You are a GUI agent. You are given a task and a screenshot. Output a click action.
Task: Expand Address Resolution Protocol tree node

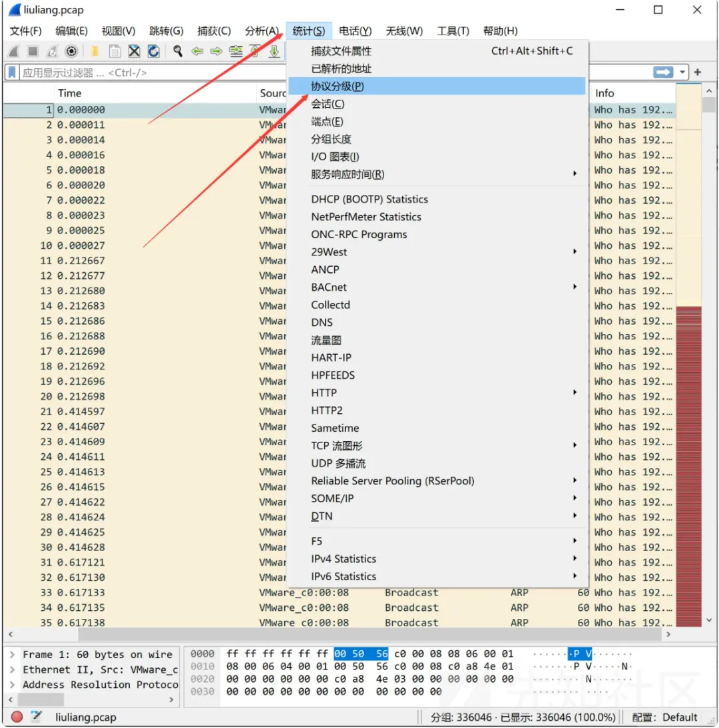point(13,684)
